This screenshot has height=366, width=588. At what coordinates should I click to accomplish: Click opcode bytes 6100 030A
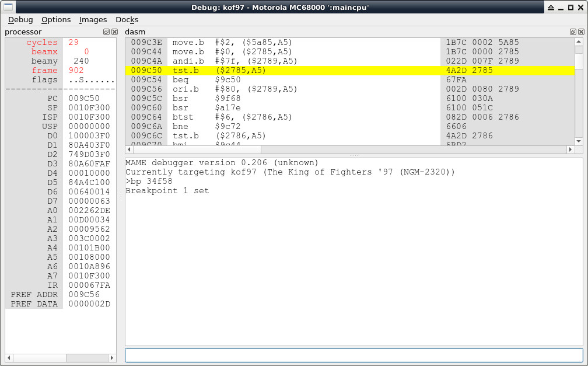469,98
